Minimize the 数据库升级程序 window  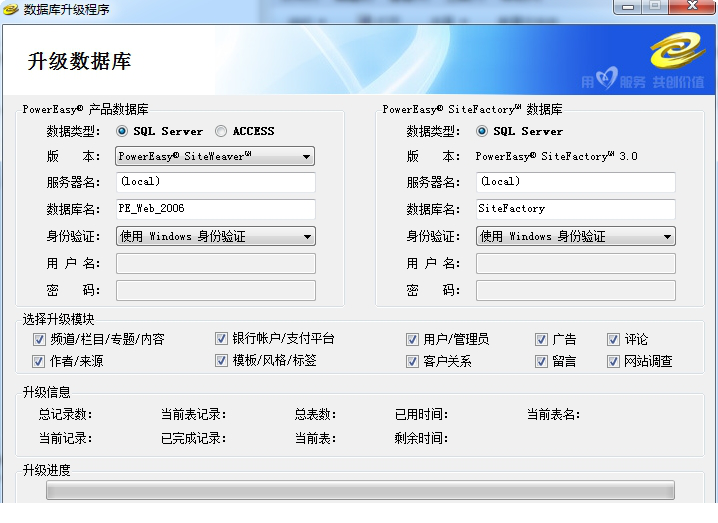coord(628,7)
